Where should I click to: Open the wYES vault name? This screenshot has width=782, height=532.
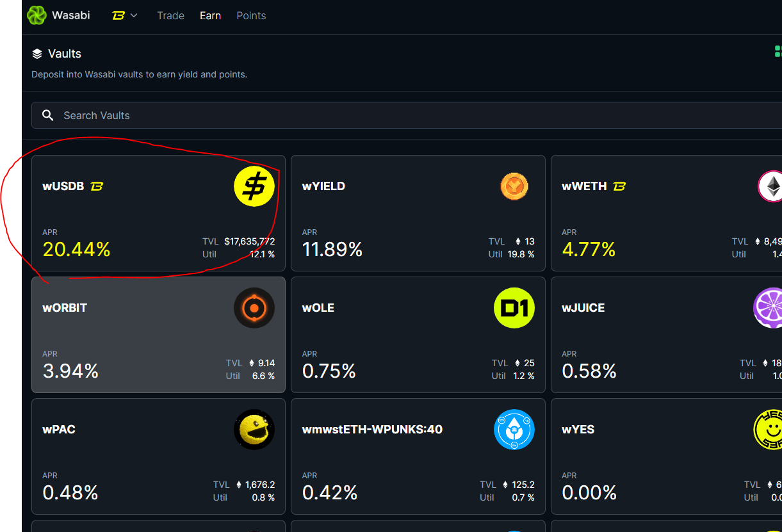pos(578,430)
